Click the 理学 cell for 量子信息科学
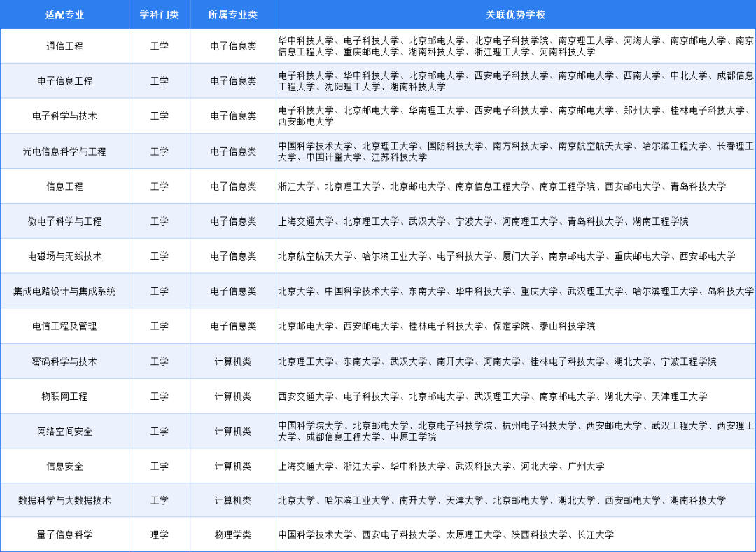 click(160, 534)
